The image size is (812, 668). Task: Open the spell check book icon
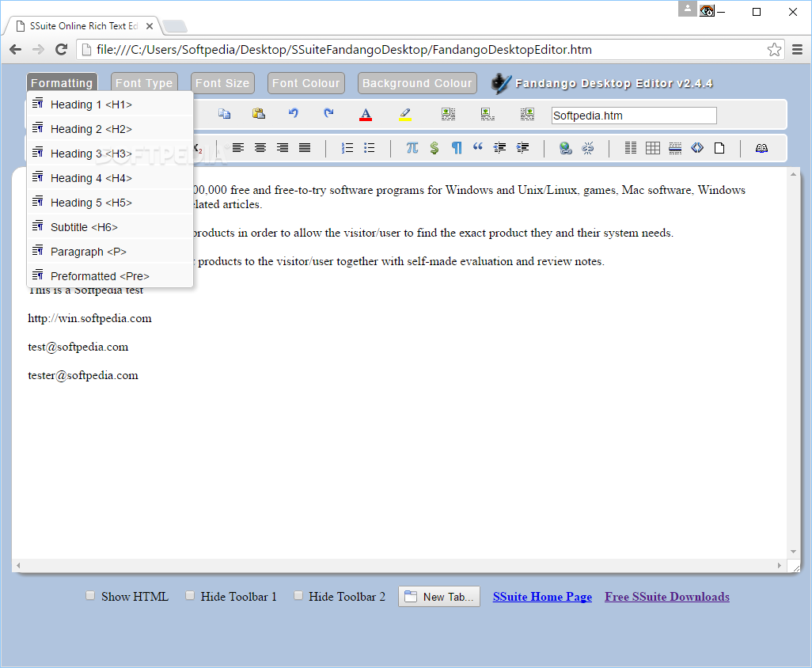pos(762,148)
